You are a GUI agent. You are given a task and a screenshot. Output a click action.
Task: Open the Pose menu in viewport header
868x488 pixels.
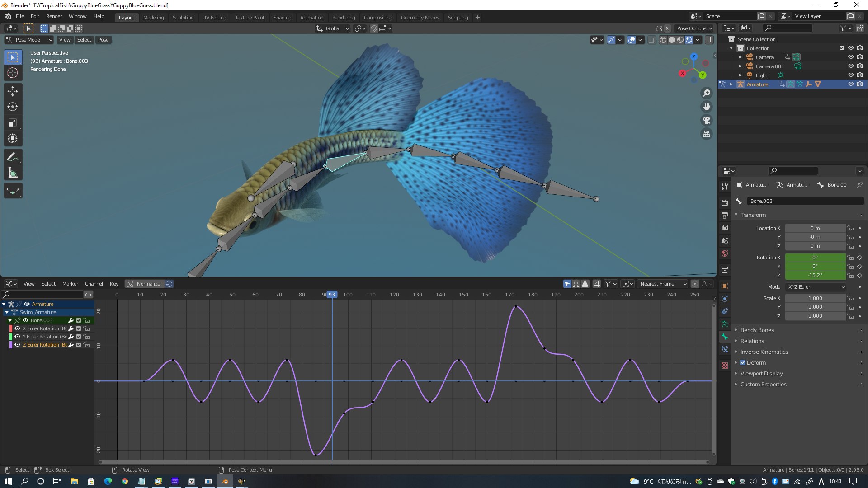coord(103,40)
